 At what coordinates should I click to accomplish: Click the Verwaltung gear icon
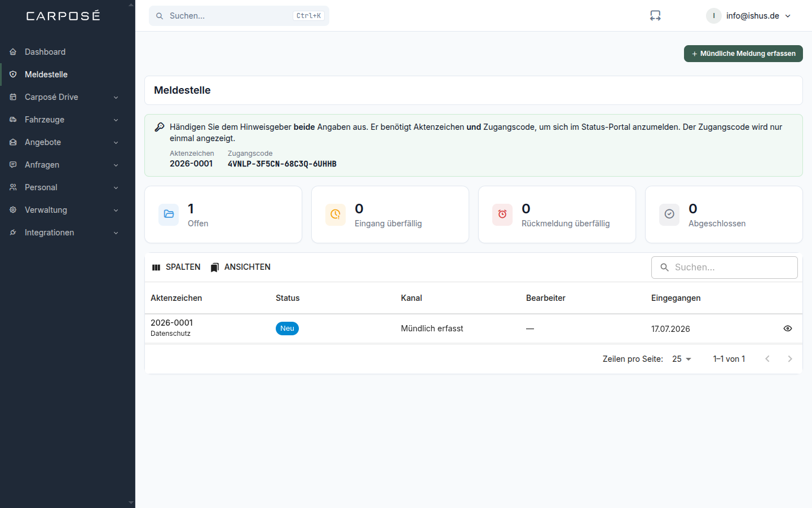tap(13, 210)
